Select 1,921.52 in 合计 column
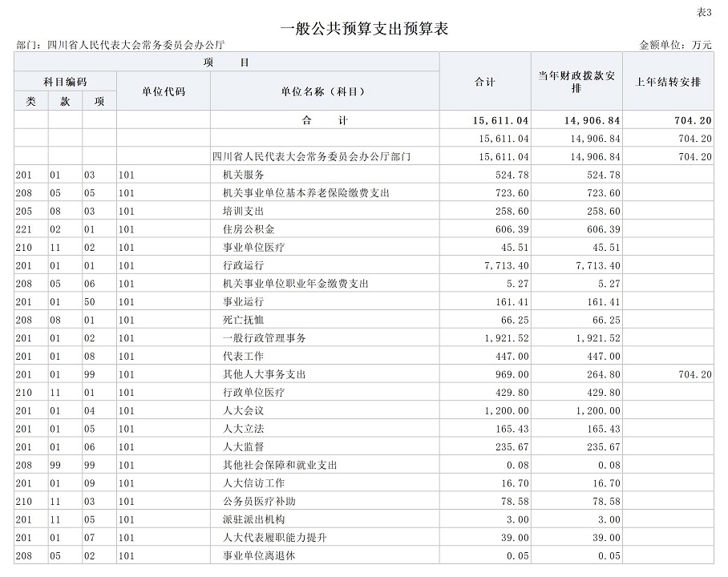Screen dimensions: 728x577 (x=507, y=338)
